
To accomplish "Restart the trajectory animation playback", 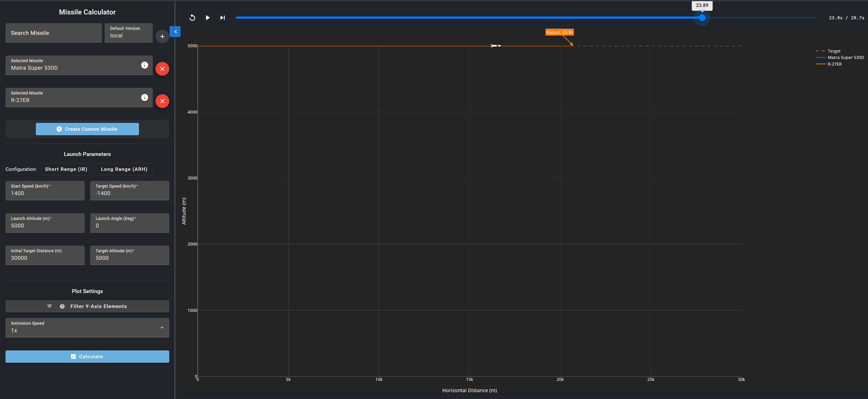I will [x=192, y=17].
